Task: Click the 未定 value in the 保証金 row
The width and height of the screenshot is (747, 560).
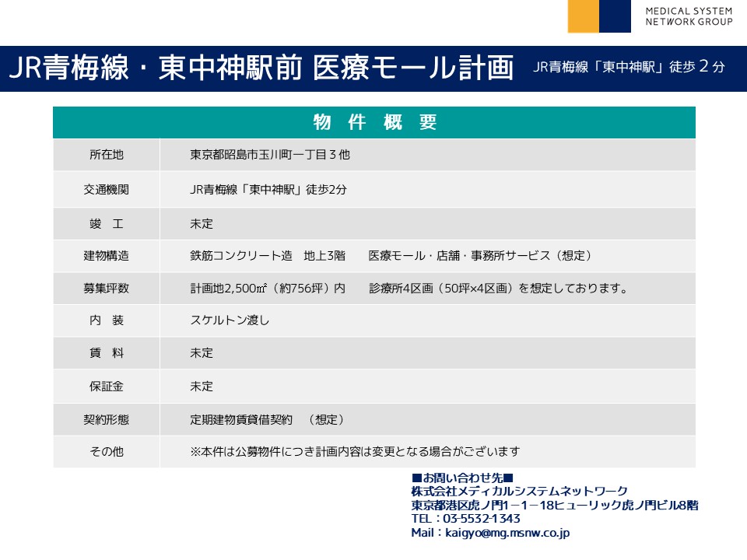Action: [202, 387]
